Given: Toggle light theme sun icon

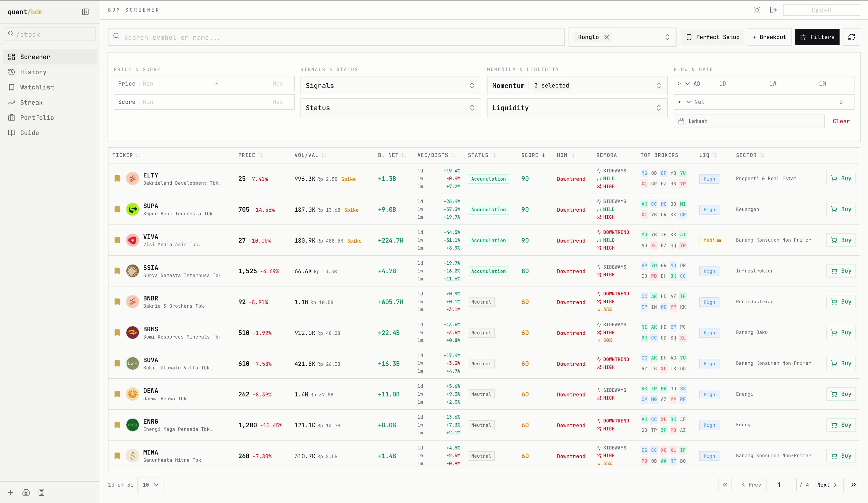Looking at the screenshot, I should point(757,10).
